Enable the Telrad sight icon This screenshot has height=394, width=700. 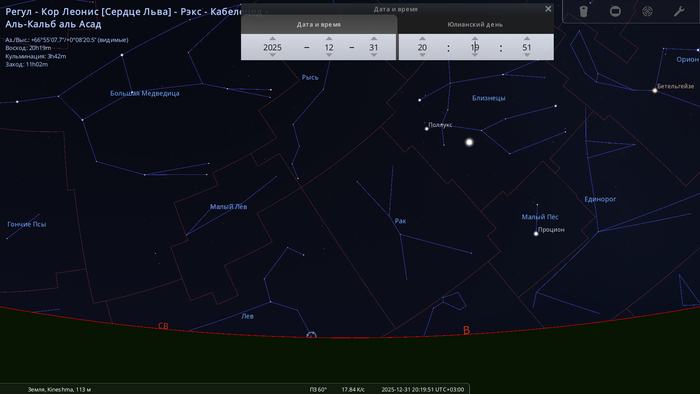647,11
